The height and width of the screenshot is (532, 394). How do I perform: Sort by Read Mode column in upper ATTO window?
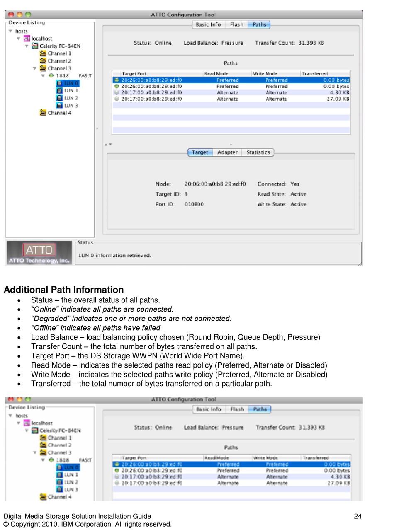[228, 74]
